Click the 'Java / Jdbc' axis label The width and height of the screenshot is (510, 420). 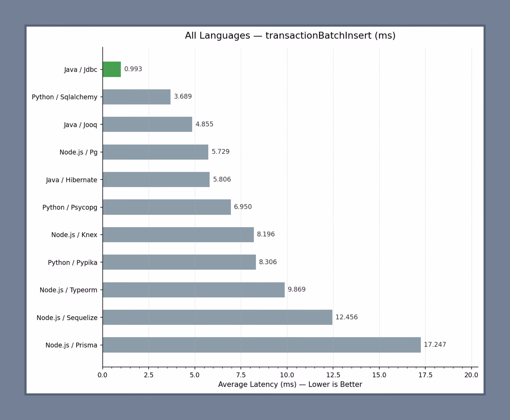tap(81, 69)
